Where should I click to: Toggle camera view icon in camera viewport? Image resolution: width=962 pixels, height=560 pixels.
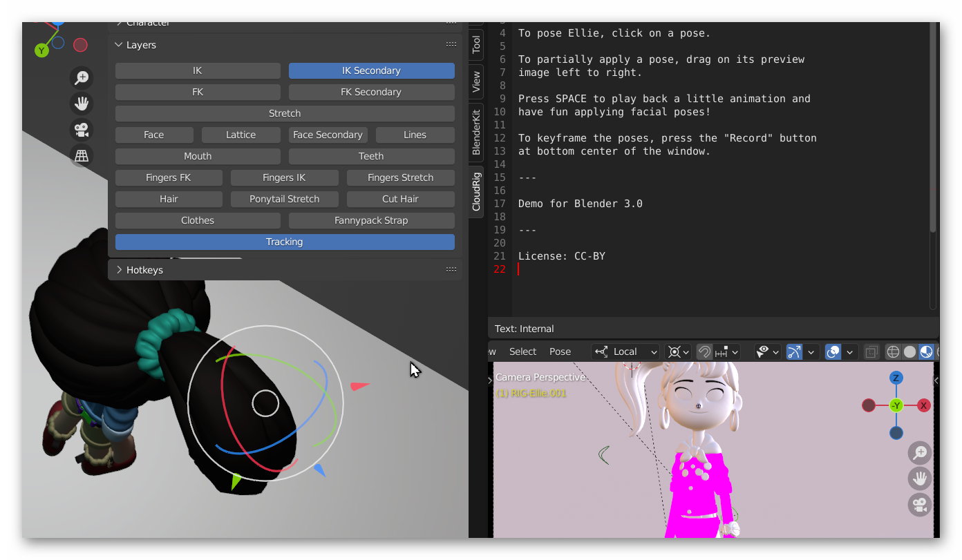click(920, 505)
